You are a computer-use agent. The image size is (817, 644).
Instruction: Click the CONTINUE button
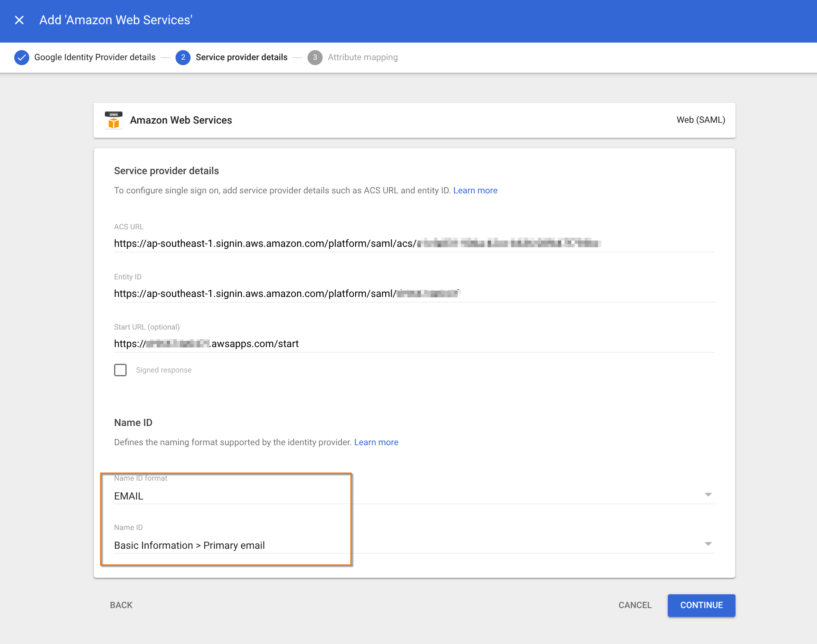click(702, 605)
